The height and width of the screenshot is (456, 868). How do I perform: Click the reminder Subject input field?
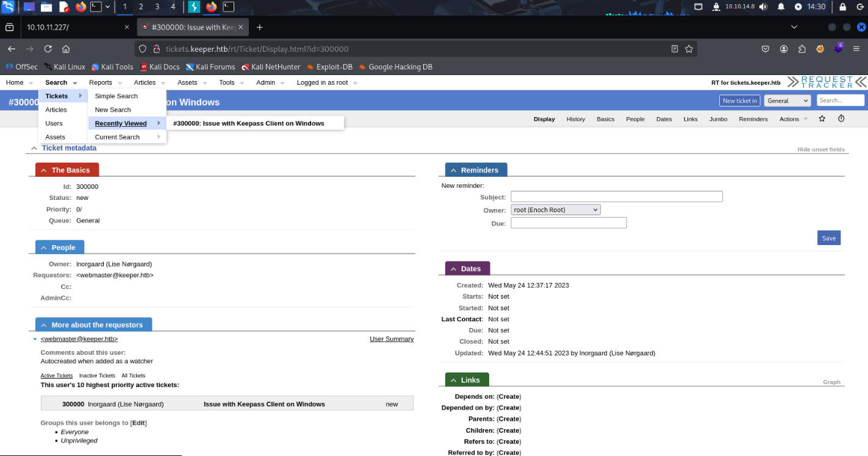[x=617, y=196]
